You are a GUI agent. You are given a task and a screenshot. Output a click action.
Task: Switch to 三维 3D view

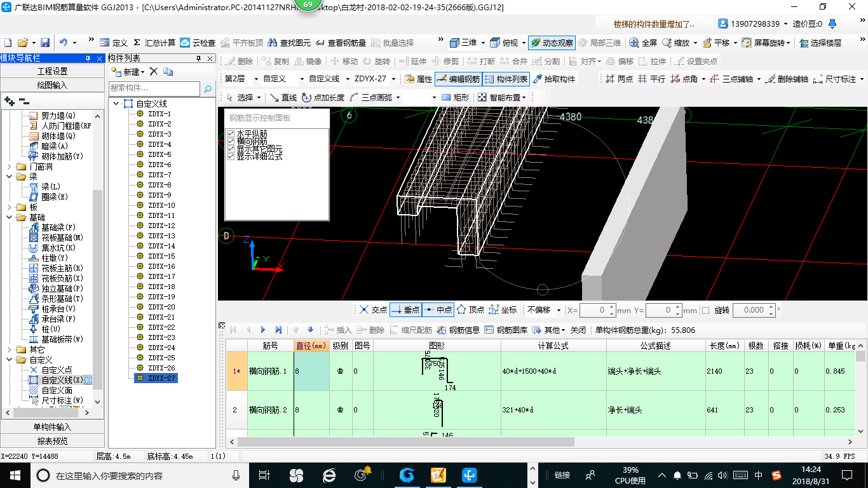click(x=463, y=43)
